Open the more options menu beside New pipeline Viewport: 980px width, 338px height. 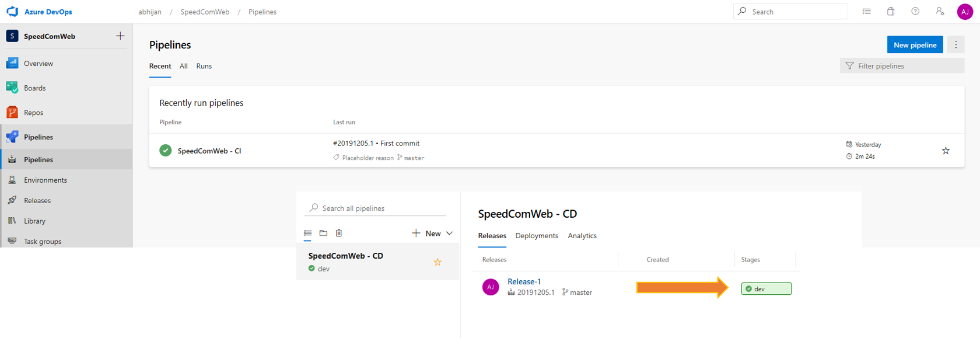[956, 45]
